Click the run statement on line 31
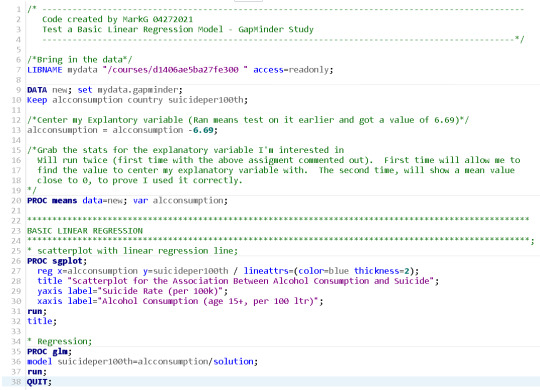The height and width of the screenshot is (390, 540). coord(37,311)
